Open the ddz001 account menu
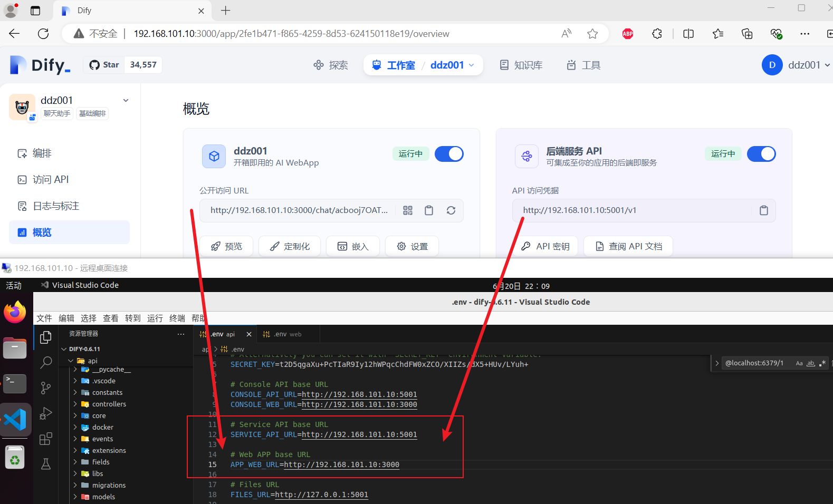Image resolution: width=833 pixels, height=504 pixels. (796, 65)
